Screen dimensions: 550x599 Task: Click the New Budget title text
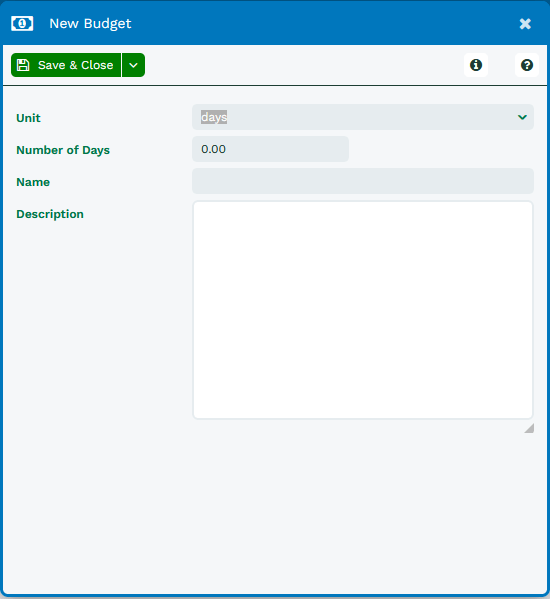[90, 24]
